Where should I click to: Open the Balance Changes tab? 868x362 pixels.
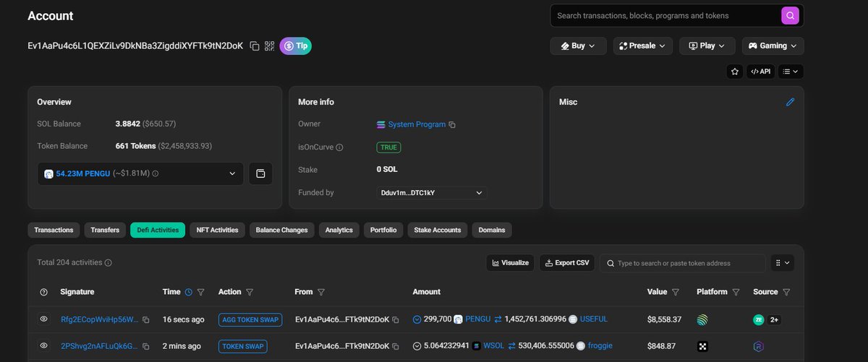281,230
